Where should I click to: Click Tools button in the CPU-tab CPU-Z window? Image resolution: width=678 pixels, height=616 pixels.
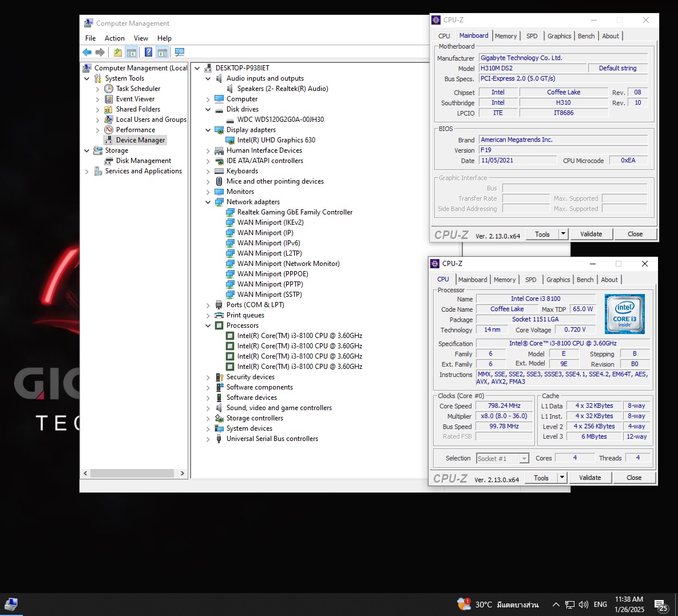click(x=541, y=478)
